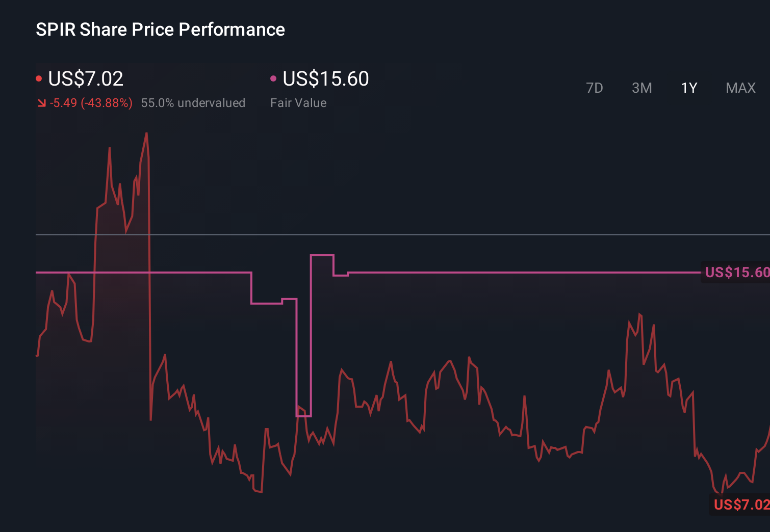The image size is (770, 532).
Task: Click the raised step of the fair value line
Action: point(322,255)
